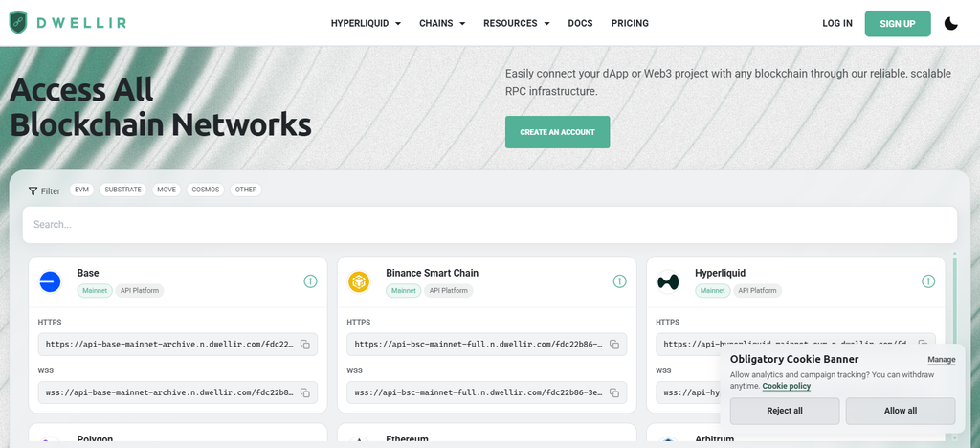Filter networks by SUBSTRATE
The width and height of the screenshot is (980, 448).
tap(123, 190)
